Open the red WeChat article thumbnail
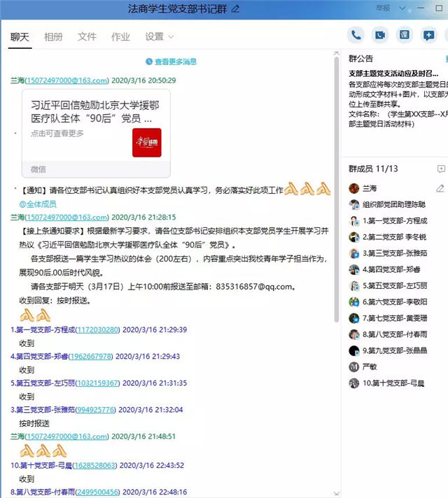Screen dimensions: 448x498 (146, 143)
